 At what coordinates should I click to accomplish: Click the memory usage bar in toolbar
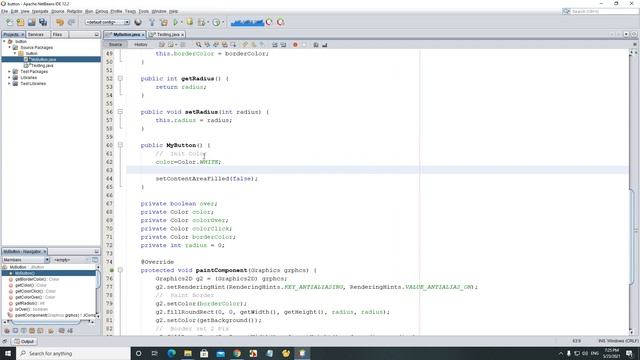coord(247,22)
